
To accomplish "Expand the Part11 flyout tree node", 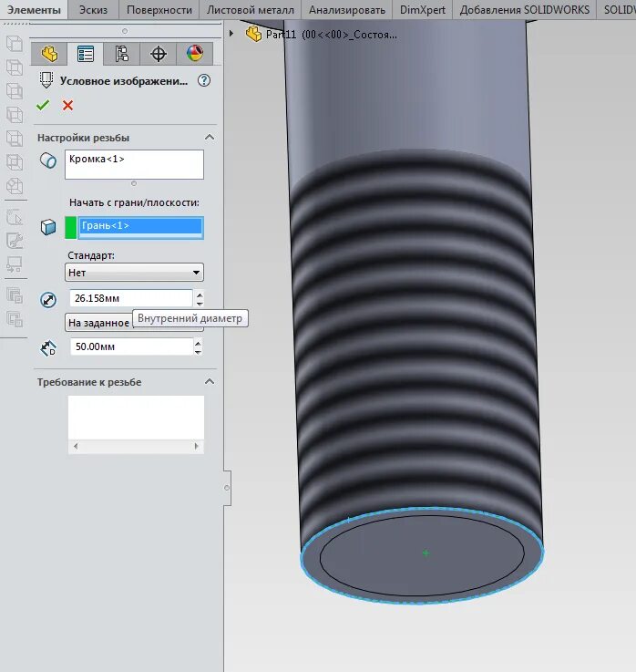I will point(231,33).
